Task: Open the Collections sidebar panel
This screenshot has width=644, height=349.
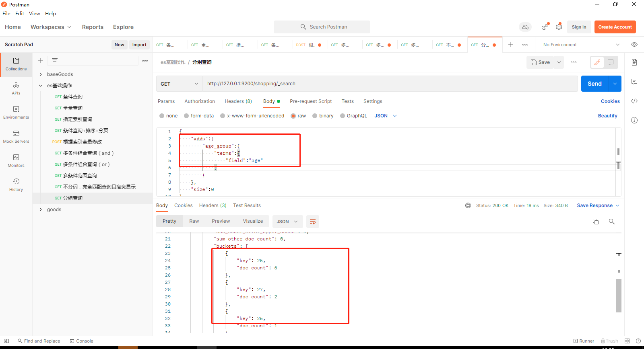Action: pyautogui.click(x=16, y=64)
